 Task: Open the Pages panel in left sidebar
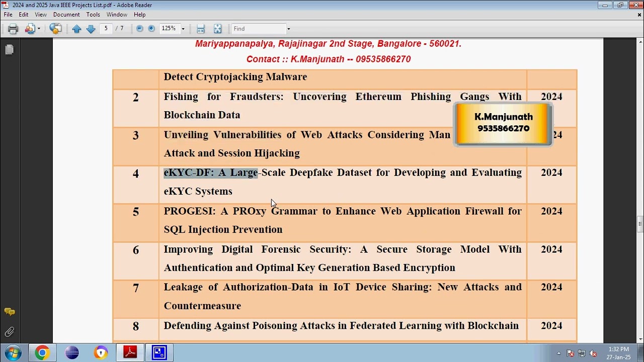pos(9,49)
